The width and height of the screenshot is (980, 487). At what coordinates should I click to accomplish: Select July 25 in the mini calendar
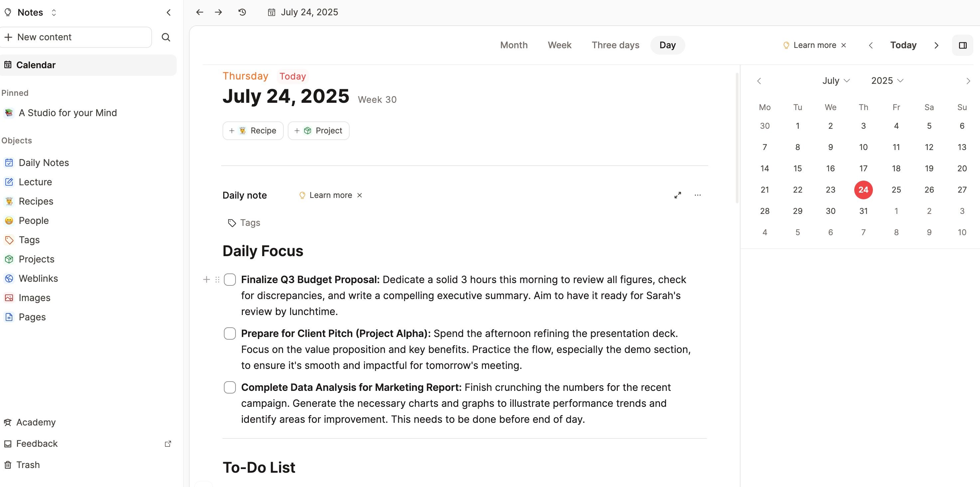[x=896, y=190]
